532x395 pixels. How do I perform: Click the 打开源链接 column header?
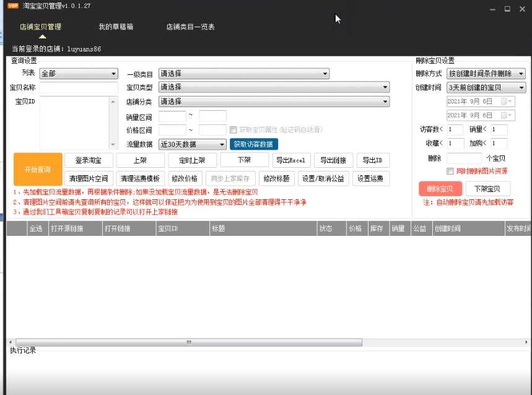[76, 228]
